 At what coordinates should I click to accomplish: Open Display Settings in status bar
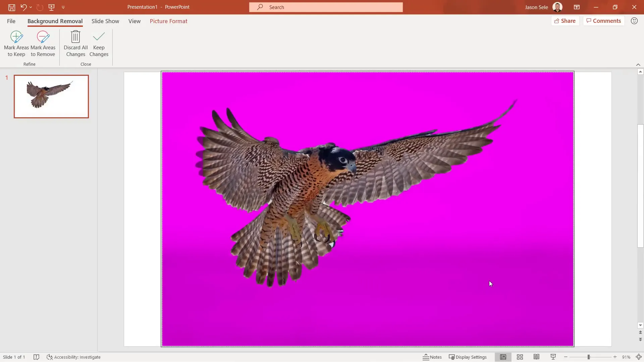tap(468, 357)
